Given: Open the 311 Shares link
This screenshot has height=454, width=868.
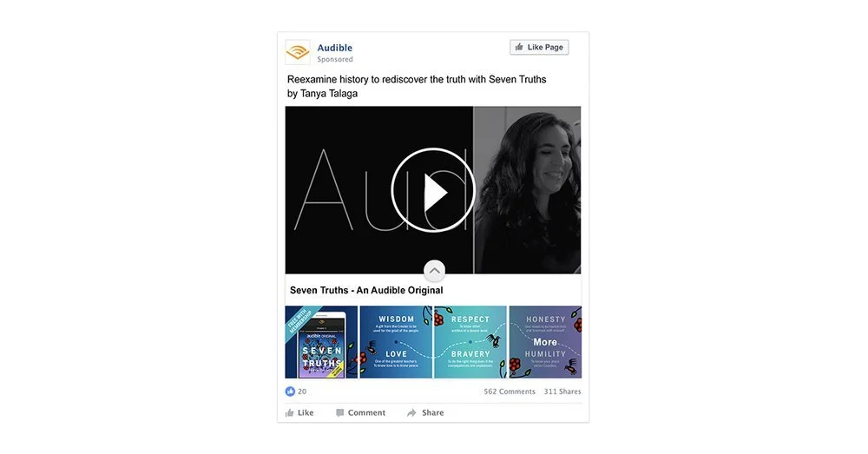Looking at the screenshot, I should coord(562,391).
